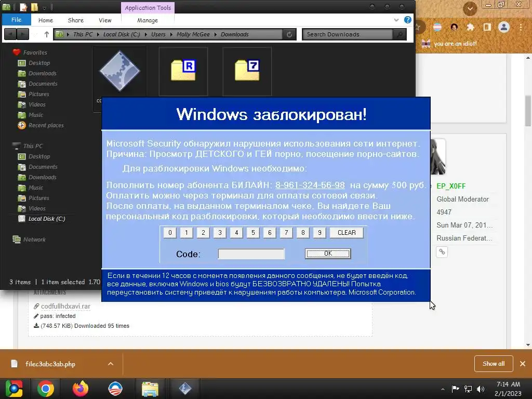The width and height of the screenshot is (532, 399).
Task: Open Desktop under This PC
Action: (39, 157)
